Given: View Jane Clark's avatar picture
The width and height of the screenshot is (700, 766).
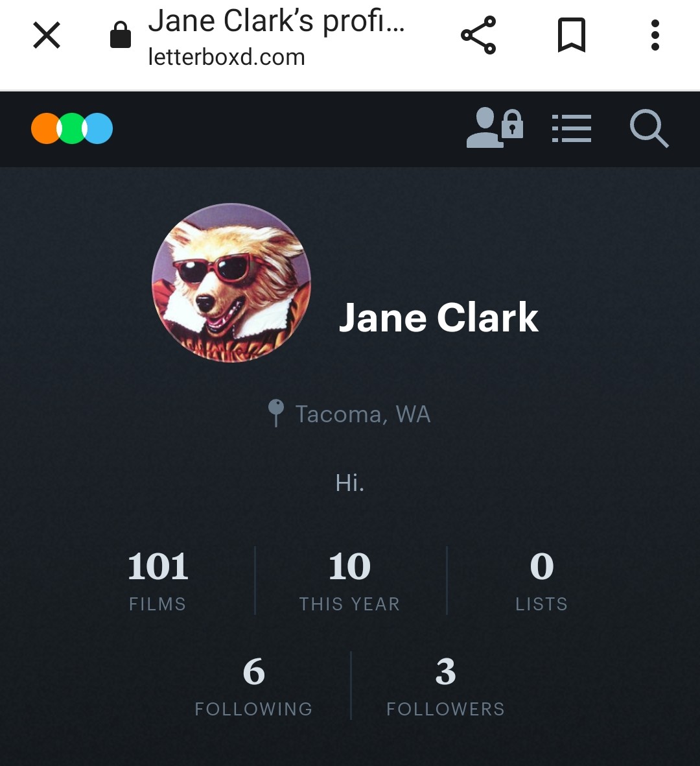Looking at the screenshot, I should 231,283.
